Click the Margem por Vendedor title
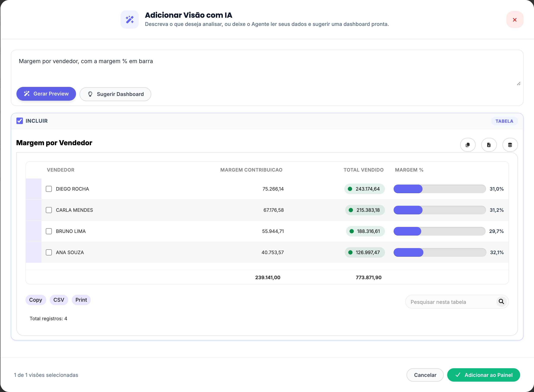 point(54,143)
